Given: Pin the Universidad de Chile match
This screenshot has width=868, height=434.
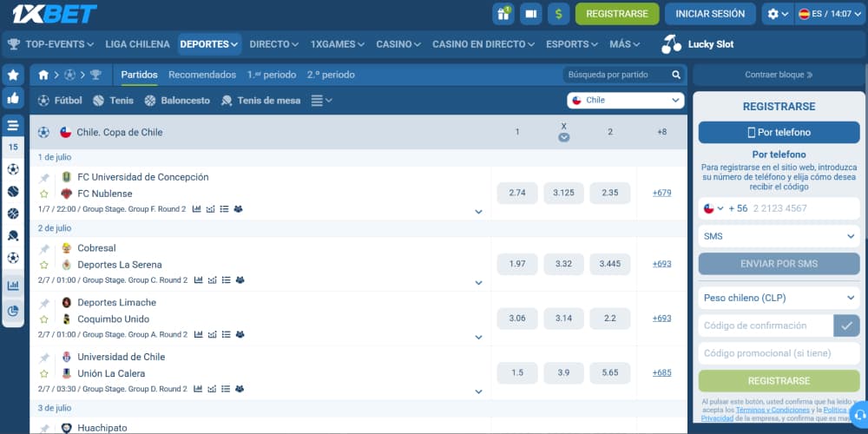Looking at the screenshot, I should point(44,357).
